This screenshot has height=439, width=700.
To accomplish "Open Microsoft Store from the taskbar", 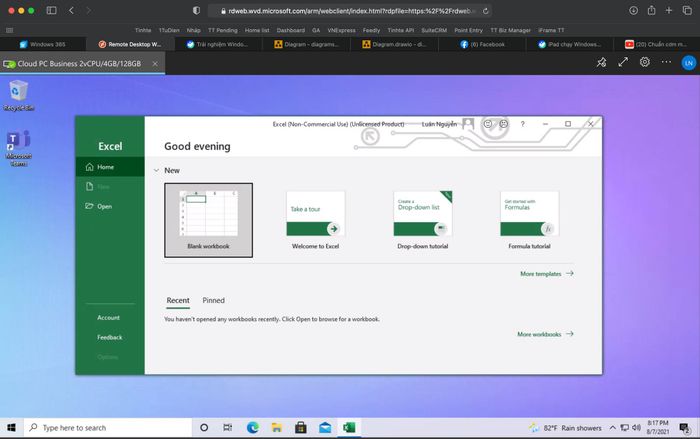I will [x=301, y=428].
